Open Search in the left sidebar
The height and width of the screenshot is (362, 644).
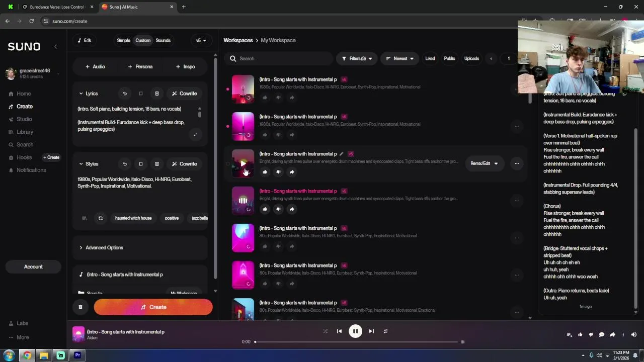[21, 145]
